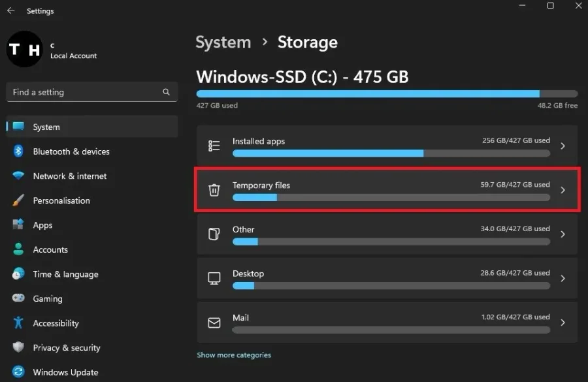Click the Bluetooth icon in sidebar
This screenshot has height=382, width=588.
point(18,151)
